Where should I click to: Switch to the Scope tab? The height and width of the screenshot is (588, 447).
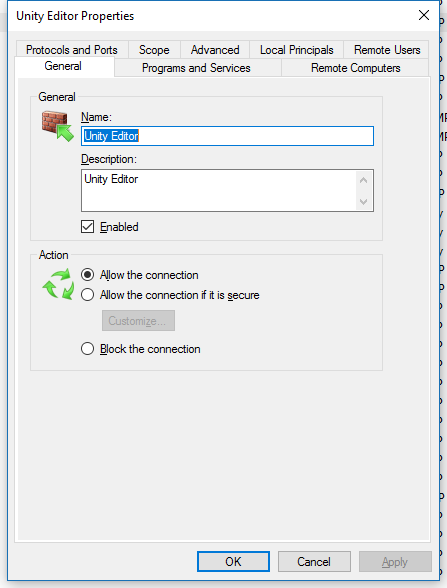click(154, 50)
